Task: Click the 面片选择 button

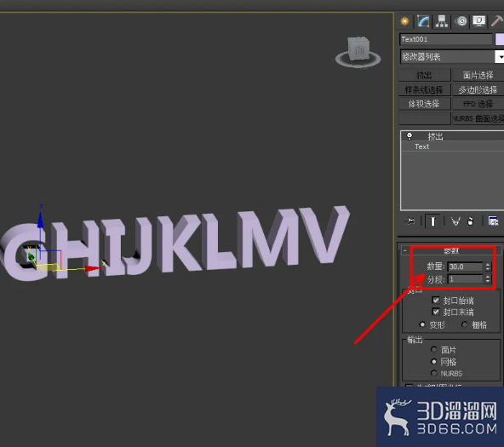Action: point(478,75)
